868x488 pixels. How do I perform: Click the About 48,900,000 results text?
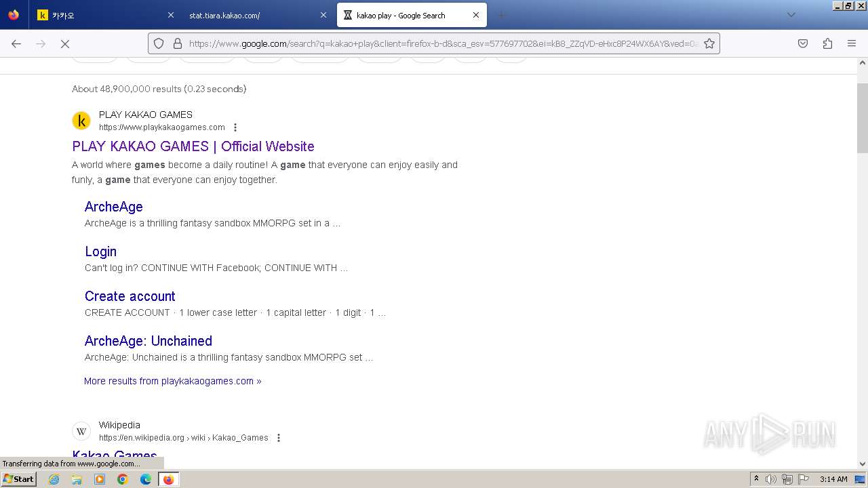159,89
